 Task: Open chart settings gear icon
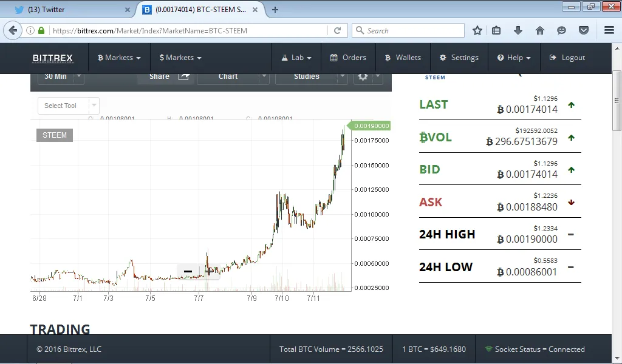pyautogui.click(x=363, y=76)
